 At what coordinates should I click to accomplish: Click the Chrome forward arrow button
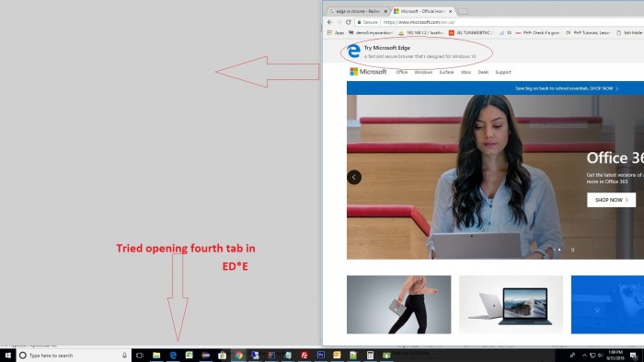(x=339, y=22)
